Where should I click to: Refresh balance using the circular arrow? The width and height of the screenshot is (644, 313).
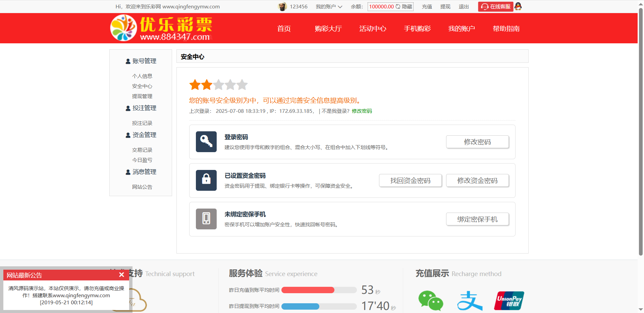[x=398, y=7]
